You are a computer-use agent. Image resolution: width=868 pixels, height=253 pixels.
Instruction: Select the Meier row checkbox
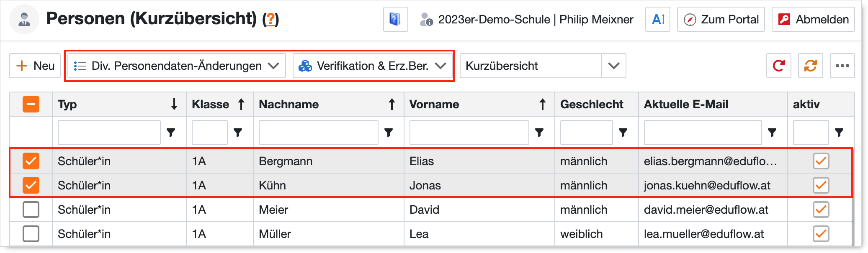(31, 210)
